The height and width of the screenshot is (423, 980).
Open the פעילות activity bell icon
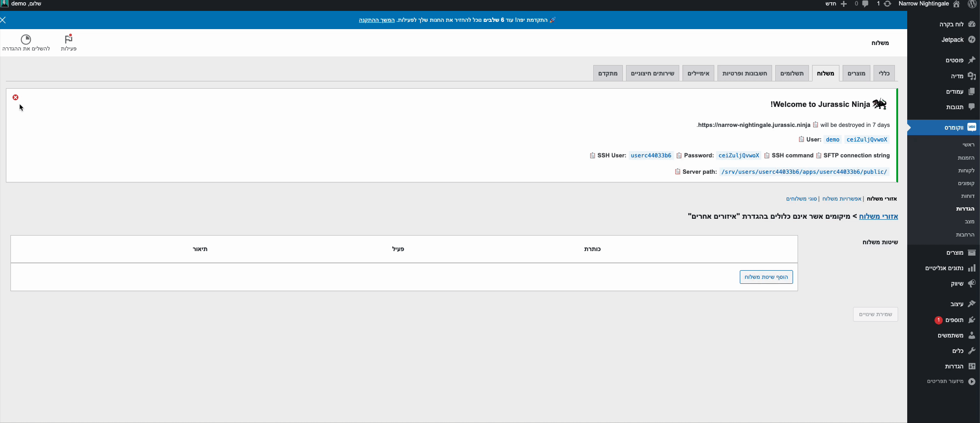69,39
